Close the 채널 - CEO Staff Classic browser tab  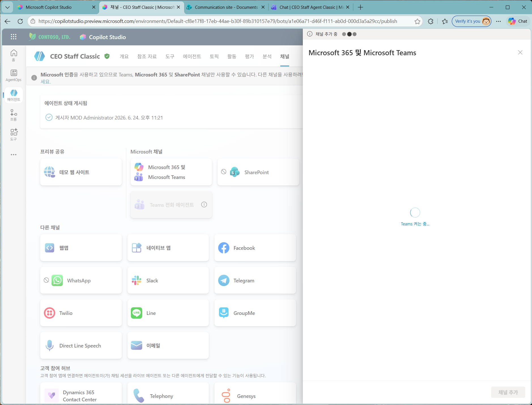tap(178, 7)
